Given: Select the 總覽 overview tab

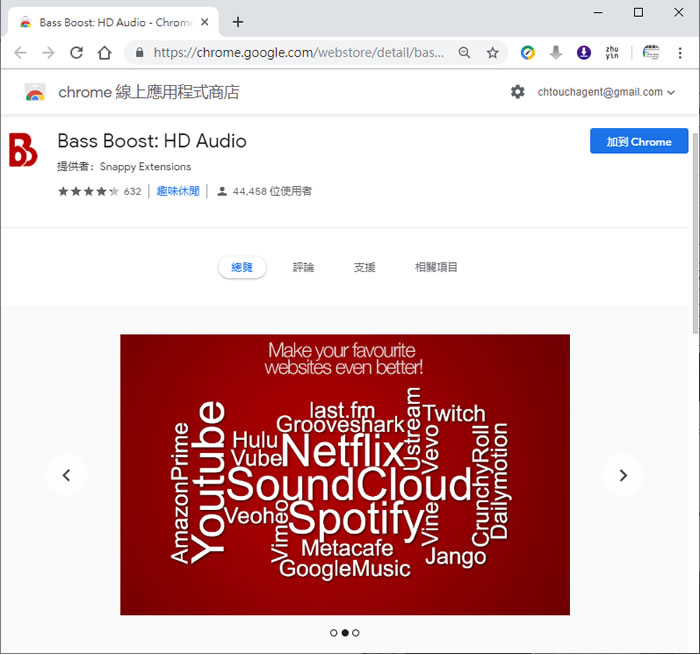Looking at the screenshot, I should pos(242,267).
